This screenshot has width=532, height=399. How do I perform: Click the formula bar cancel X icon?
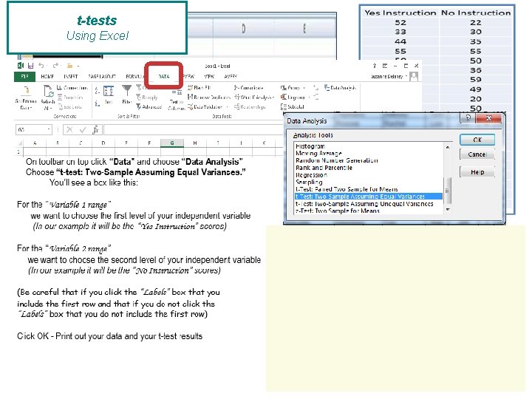coord(69,129)
